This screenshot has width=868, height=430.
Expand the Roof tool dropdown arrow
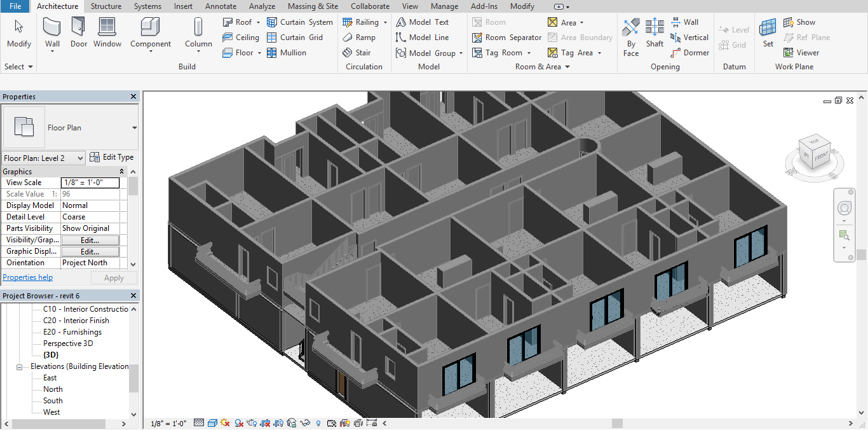[x=257, y=22]
